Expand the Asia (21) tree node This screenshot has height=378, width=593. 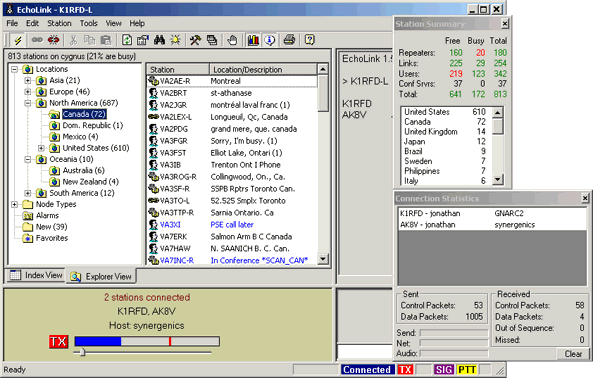pos(28,81)
